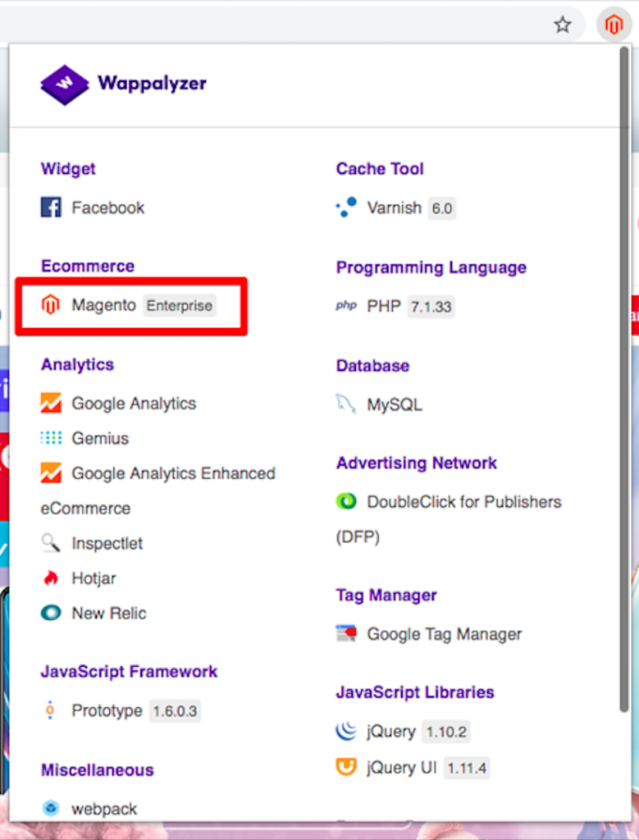
Task: Click the Magento icon under Ecommerce
Action: point(51,306)
